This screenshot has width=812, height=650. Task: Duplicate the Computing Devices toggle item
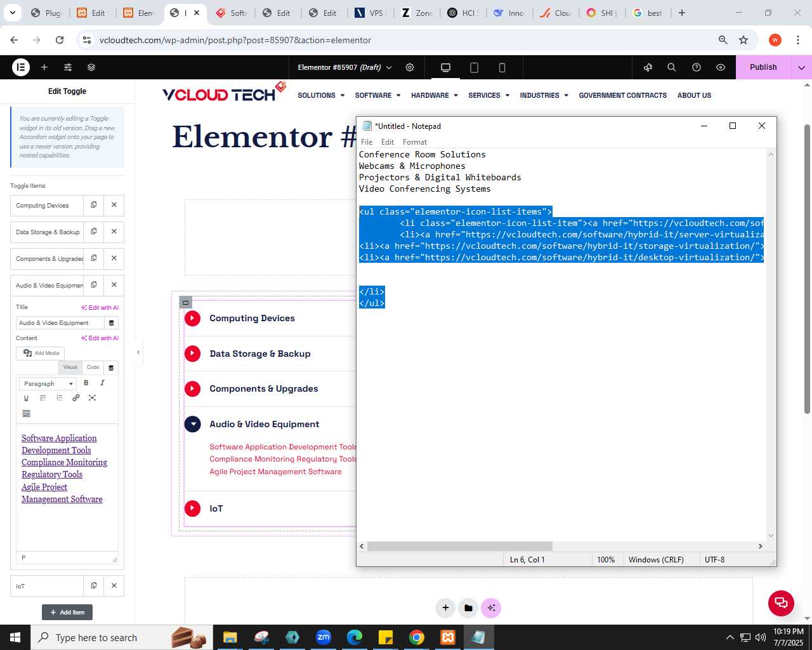tap(94, 205)
